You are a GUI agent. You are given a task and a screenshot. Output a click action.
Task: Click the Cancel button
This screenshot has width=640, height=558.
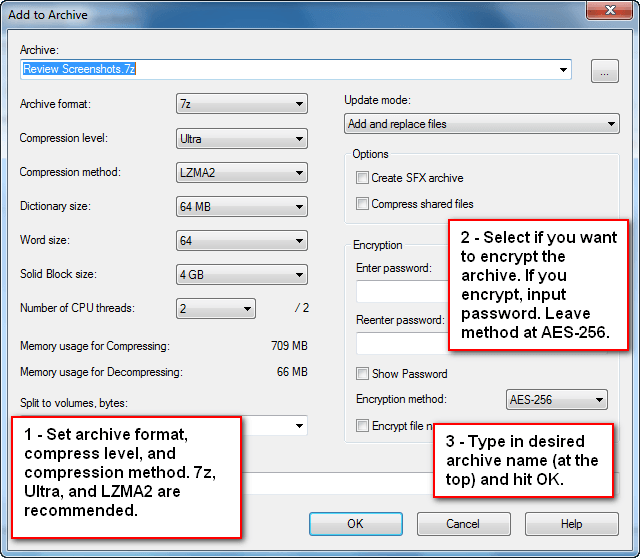pyautogui.click(x=463, y=524)
